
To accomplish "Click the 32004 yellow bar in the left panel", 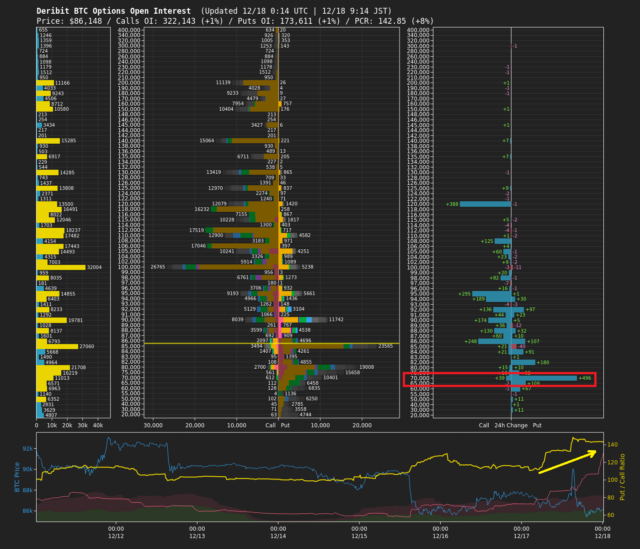I will point(68,267).
